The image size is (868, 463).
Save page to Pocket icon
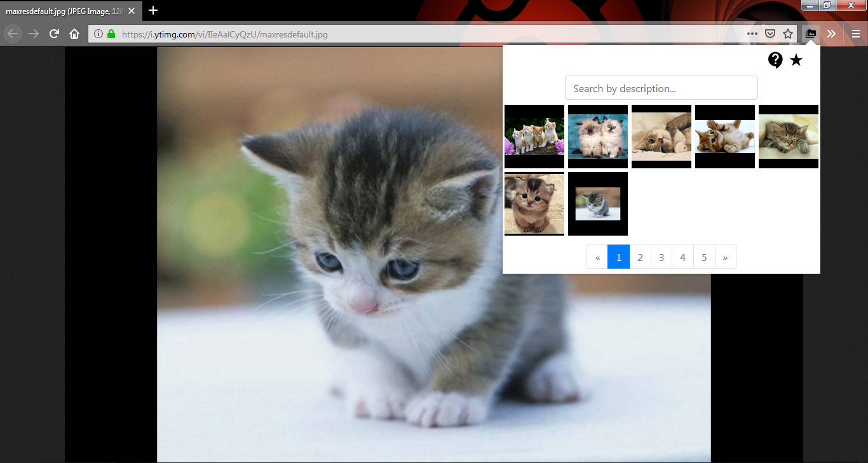[770, 34]
